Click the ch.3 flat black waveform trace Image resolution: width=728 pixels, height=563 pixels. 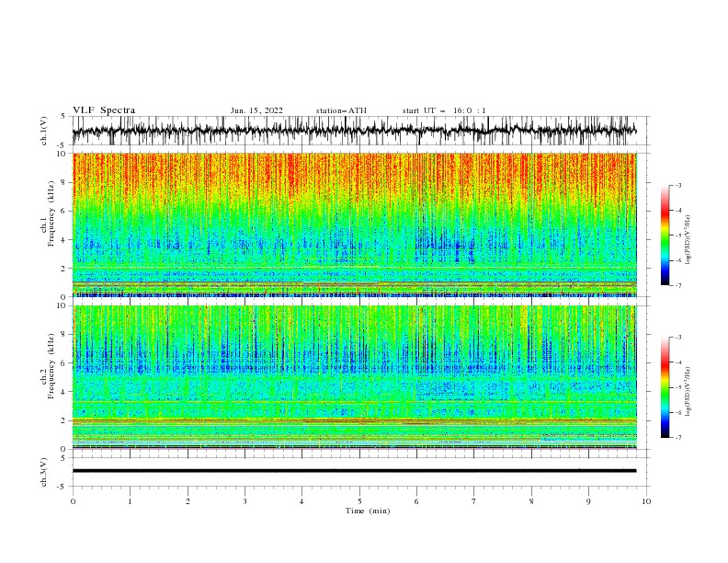(354, 471)
